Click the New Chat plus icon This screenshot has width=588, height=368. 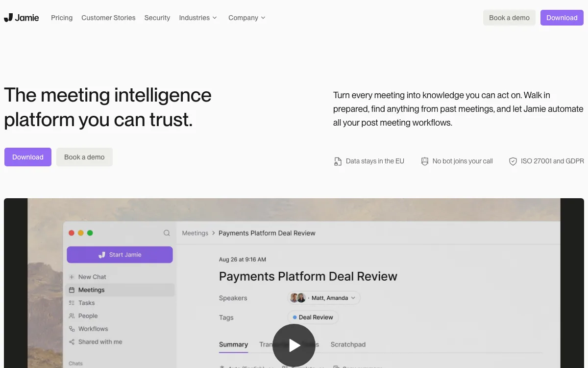click(x=72, y=277)
